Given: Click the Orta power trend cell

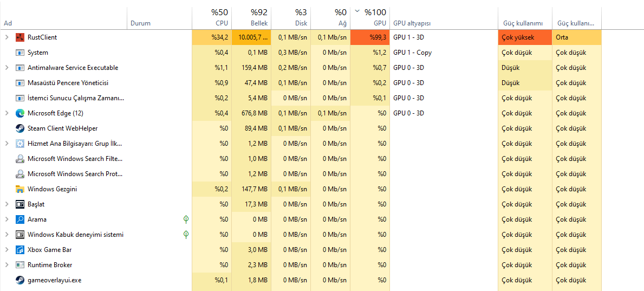Looking at the screenshot, I should click(577, 37).
